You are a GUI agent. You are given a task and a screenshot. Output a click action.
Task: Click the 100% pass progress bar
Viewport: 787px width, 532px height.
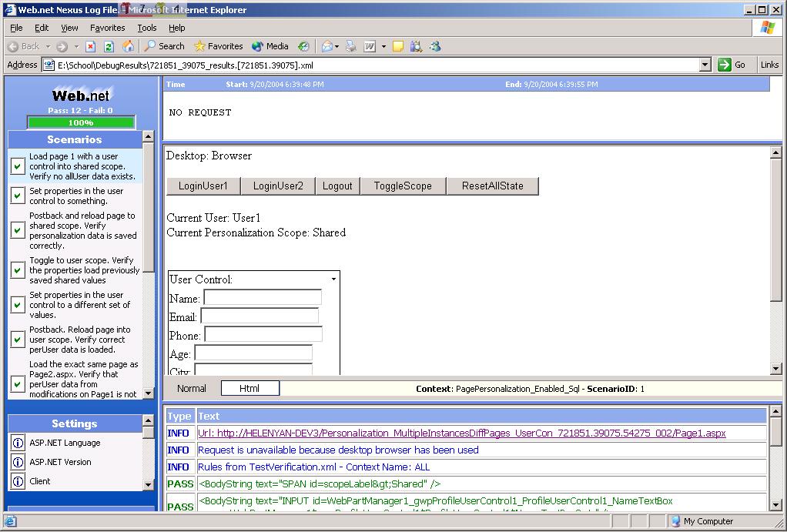click(x=81, y=122)
